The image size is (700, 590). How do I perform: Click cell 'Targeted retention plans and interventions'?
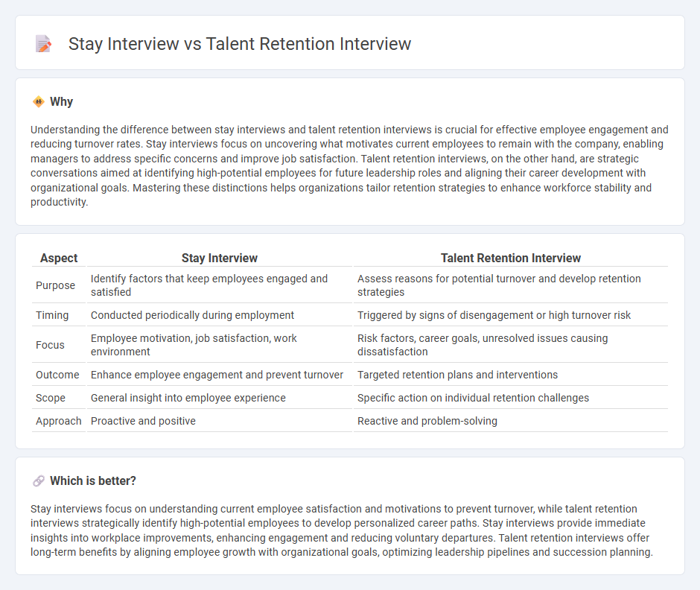[511, 375]
